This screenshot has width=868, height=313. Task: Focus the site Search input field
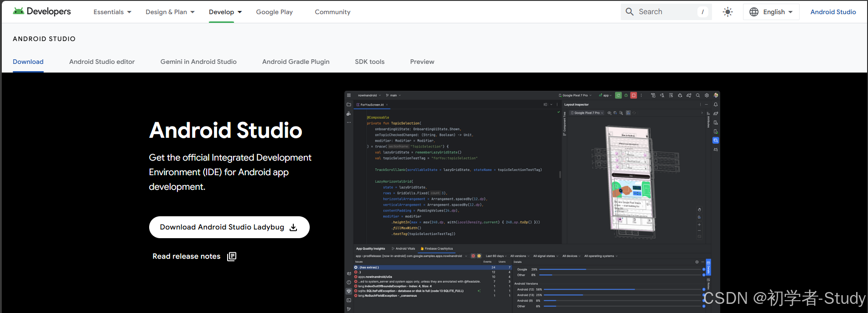click(x=666, y=12)
